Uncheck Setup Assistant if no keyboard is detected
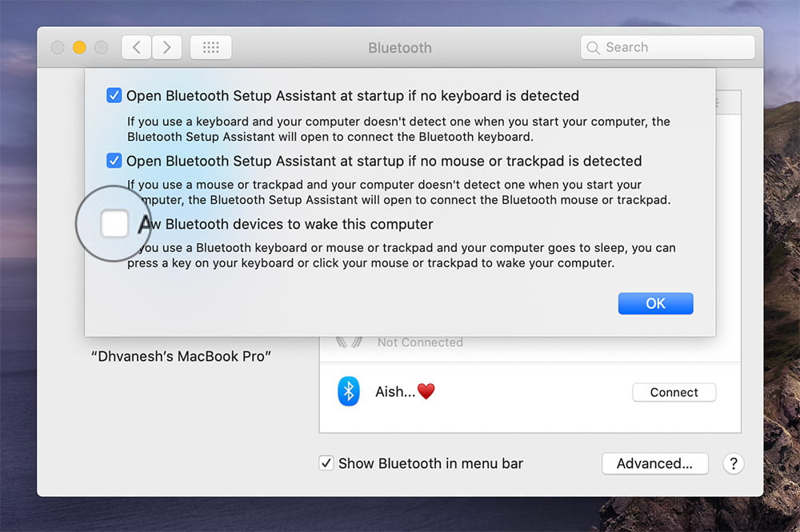 (114, 96)
